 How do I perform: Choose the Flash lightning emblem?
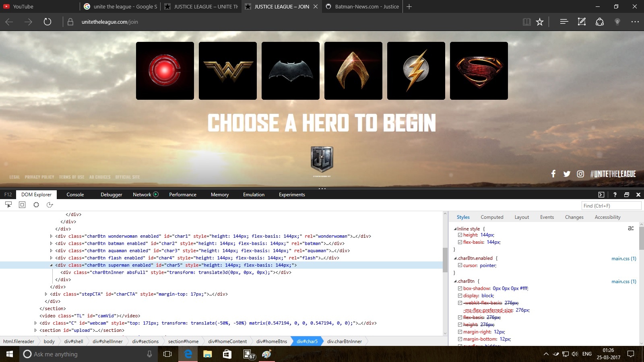tap(416, 71)
